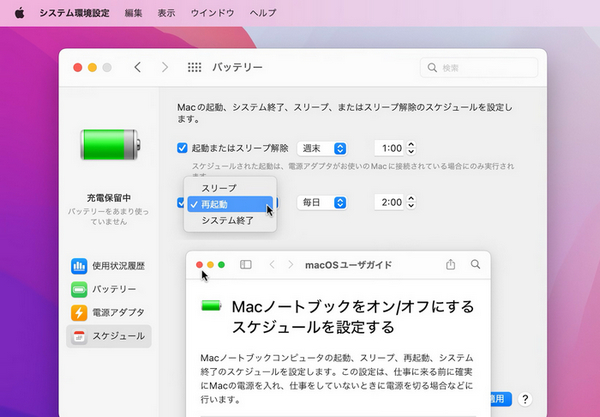Open the ヘルプ menu

tap(263, 13)
